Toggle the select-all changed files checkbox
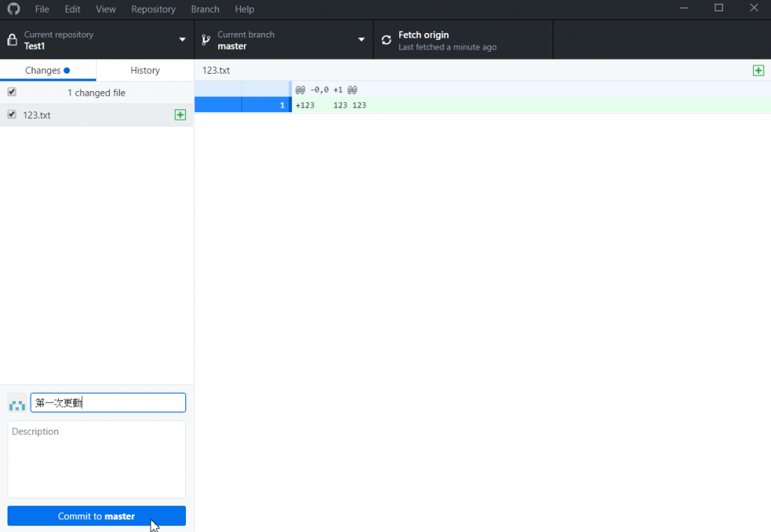This screenshot has width=771, height=532. coord(12,92)
